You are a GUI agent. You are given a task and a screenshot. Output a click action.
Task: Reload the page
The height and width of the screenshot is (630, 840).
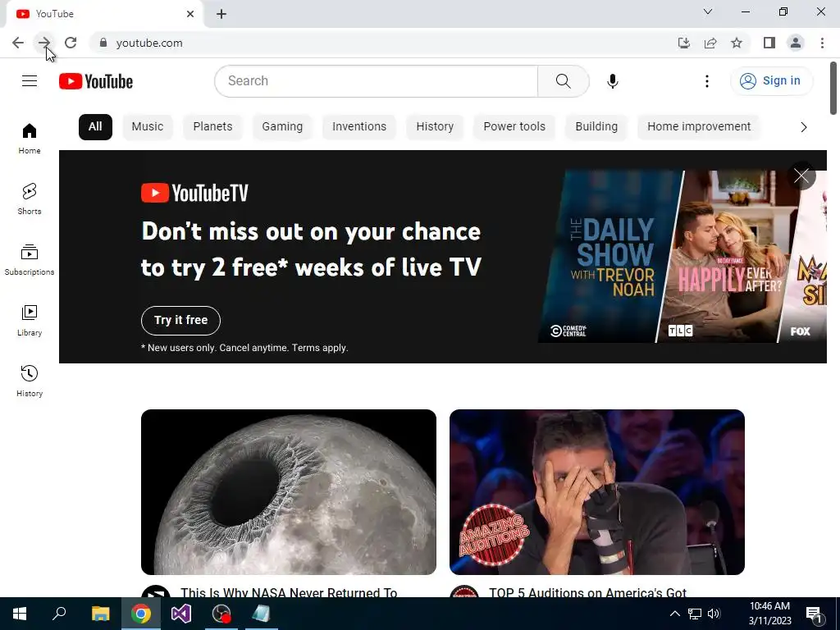click(71, 43)
